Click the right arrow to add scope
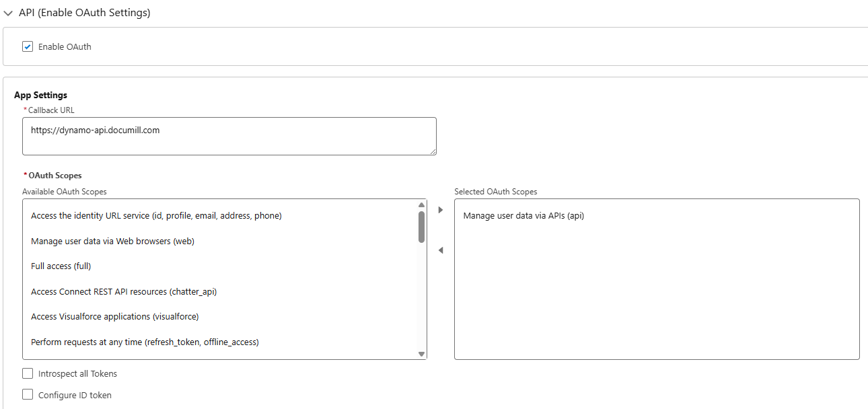868x409 pixels. [441, 210]
